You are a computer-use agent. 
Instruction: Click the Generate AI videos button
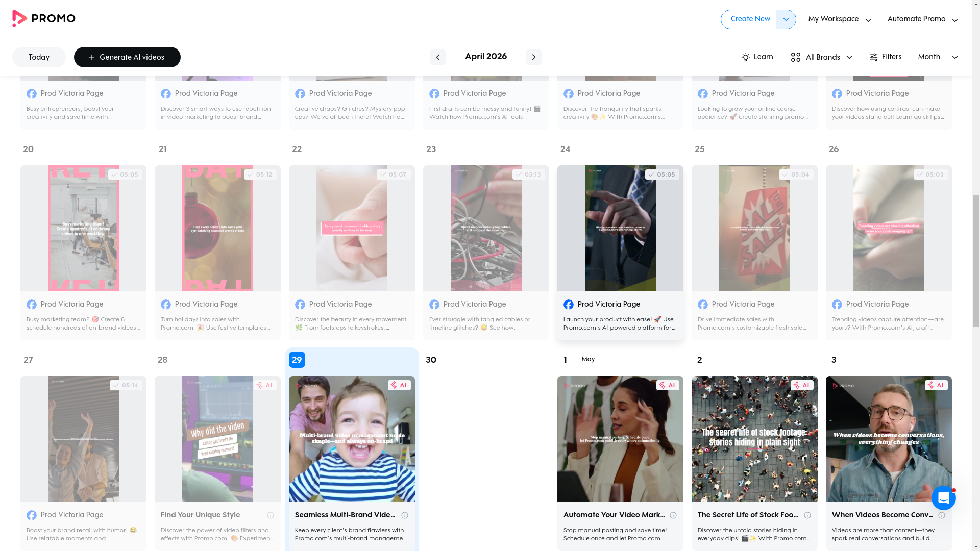click(127, 57)
